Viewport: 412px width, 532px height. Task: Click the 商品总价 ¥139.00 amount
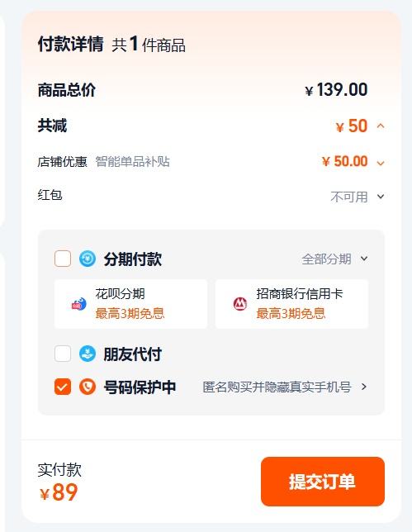point(336,90)
